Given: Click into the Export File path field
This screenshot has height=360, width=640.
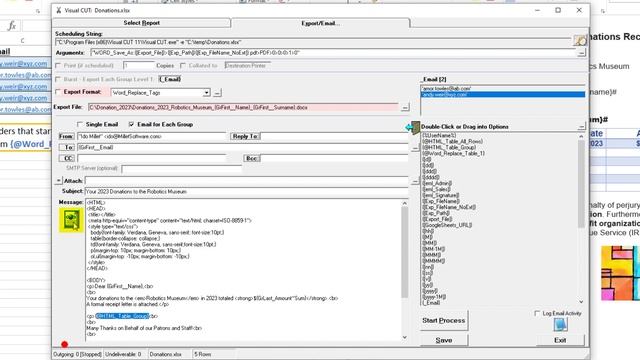Looking at the screenshot, I should pyautogui.click(x=243, y=107).
